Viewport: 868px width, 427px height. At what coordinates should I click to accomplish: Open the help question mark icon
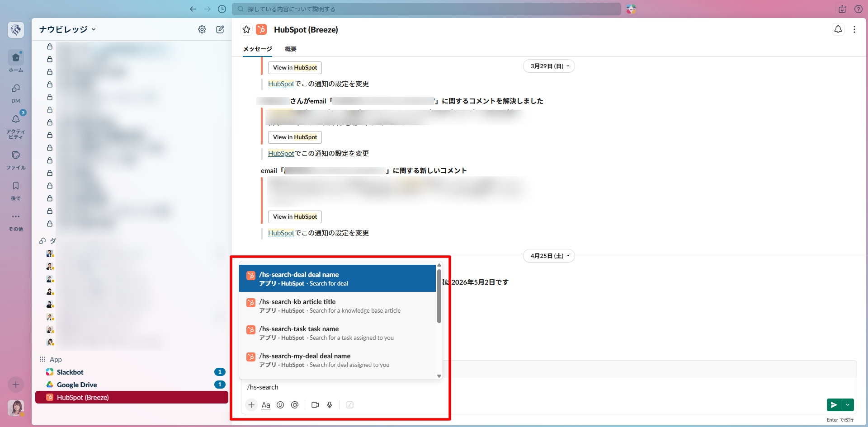tap(859, 9)
